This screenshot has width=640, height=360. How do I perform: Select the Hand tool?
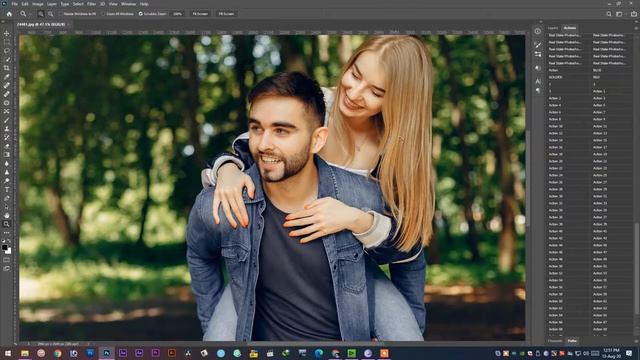tap(7, 215)
